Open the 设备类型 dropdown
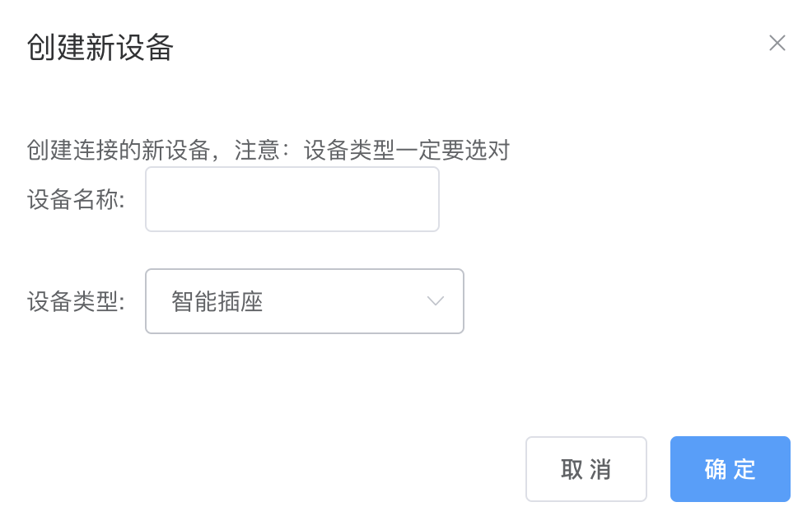Image resolution: width=812 pixels, height=530 pixels. [x=304, y=301]
